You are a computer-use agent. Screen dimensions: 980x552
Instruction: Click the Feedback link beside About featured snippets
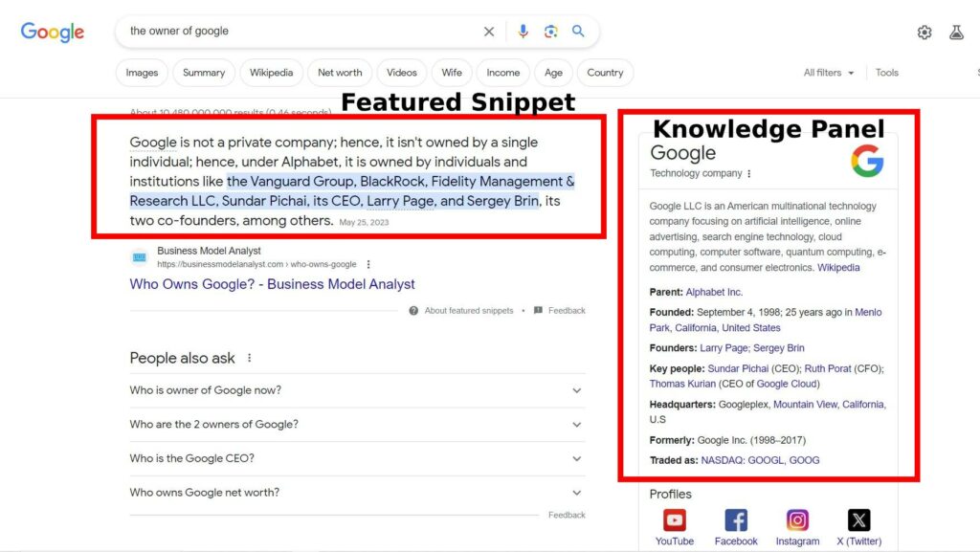click(x=567, y=310)
